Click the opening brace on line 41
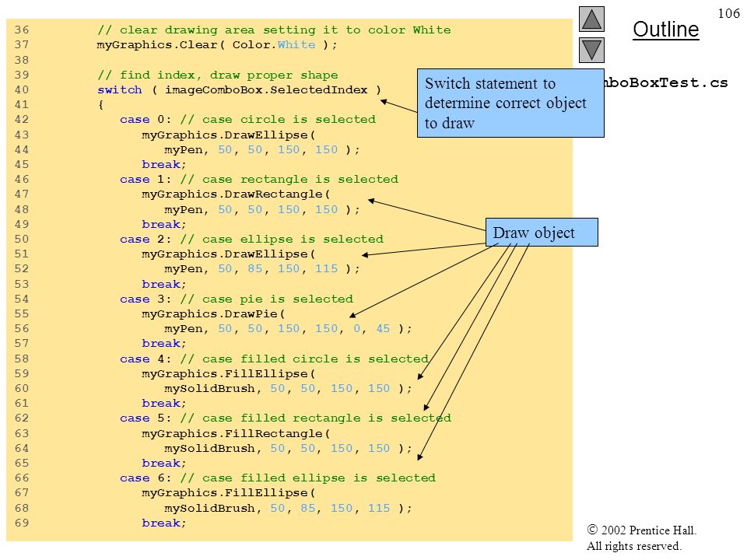 pyautogui.click(x=100, y=105)
